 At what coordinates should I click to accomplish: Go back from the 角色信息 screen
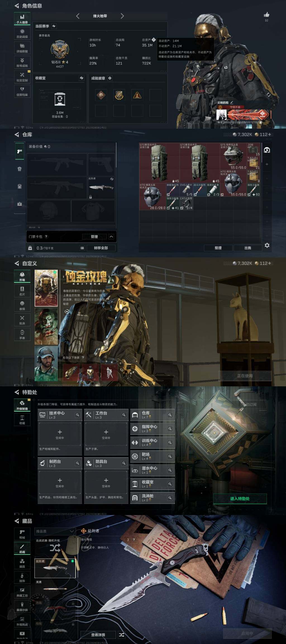[x=17, y=6]
